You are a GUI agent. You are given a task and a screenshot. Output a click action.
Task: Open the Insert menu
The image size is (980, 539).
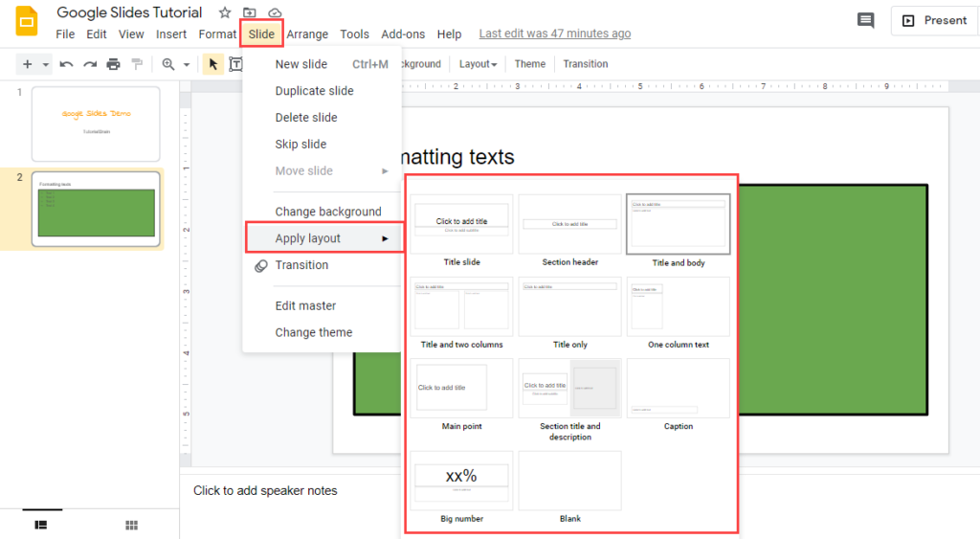point(171,34)
